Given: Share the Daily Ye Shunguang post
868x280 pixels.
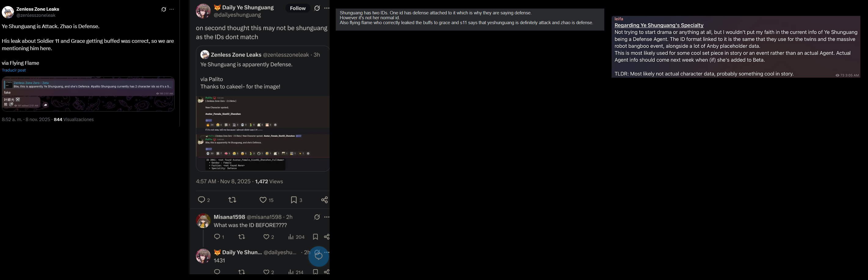Looking at the screenshot, I should coord(324,200).
